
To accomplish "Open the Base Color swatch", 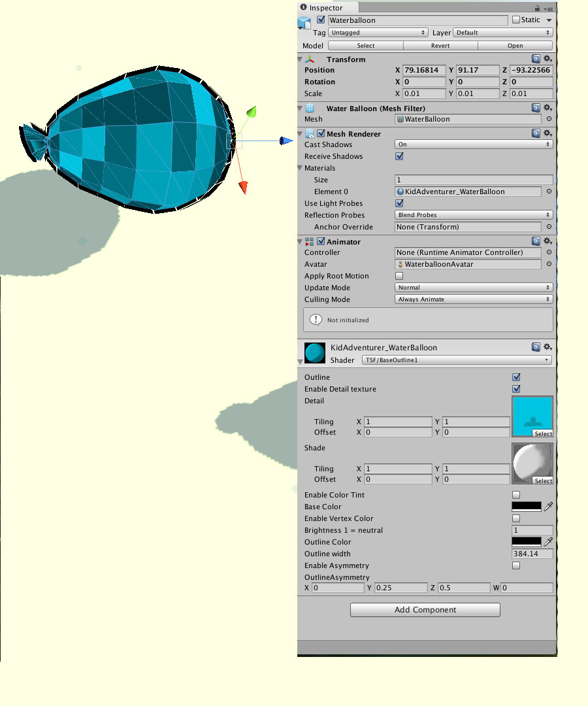I will pyautogui.click(x=527, y=507).
